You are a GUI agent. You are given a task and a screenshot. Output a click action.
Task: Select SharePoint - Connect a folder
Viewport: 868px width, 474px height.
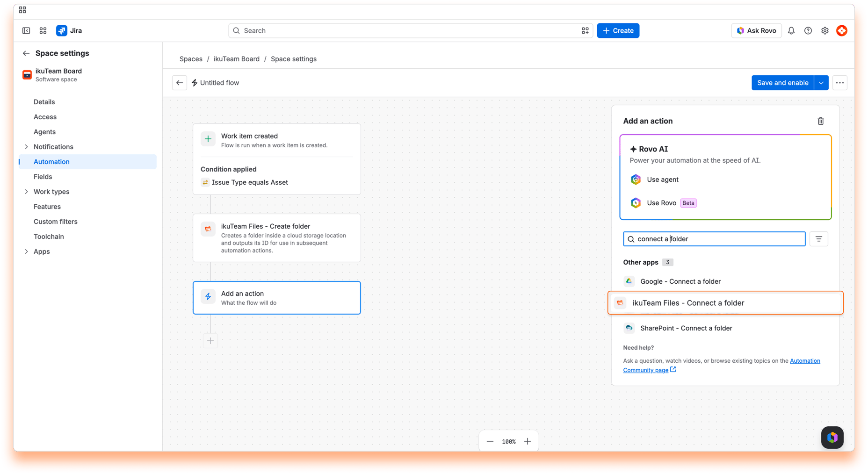pos(725,328)
